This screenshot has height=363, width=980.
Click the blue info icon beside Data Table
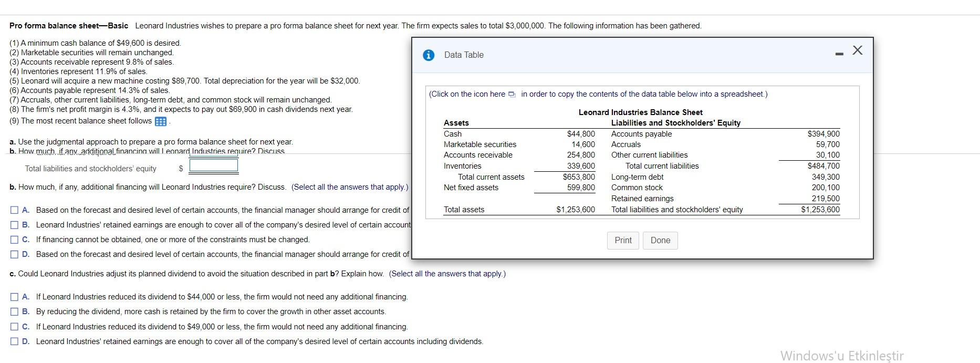[x=429, y=55]
